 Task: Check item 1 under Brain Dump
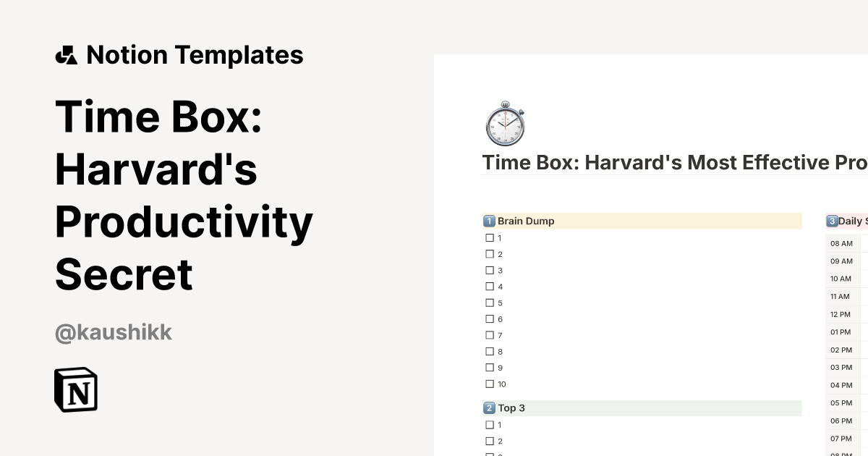(490, 237)
